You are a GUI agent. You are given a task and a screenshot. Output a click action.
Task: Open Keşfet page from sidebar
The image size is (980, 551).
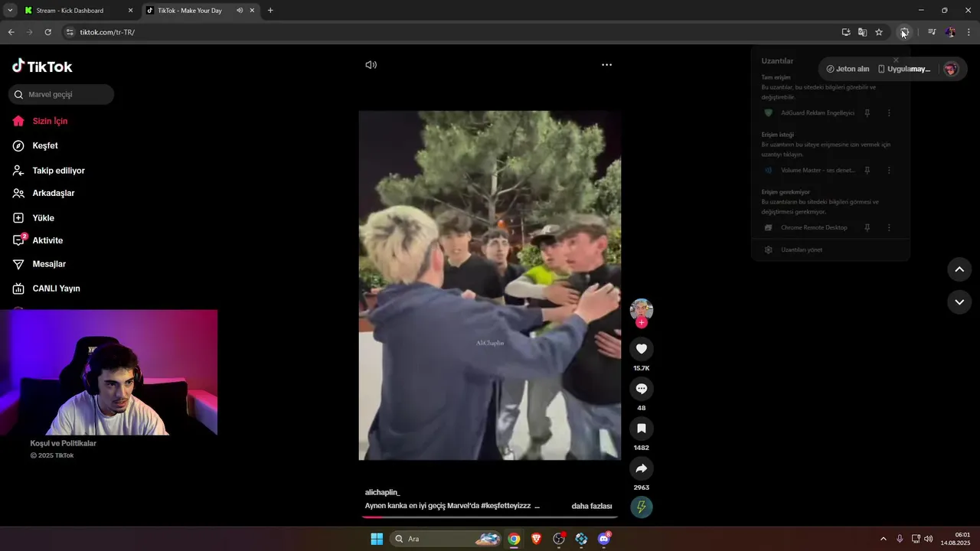coord(35,145)
